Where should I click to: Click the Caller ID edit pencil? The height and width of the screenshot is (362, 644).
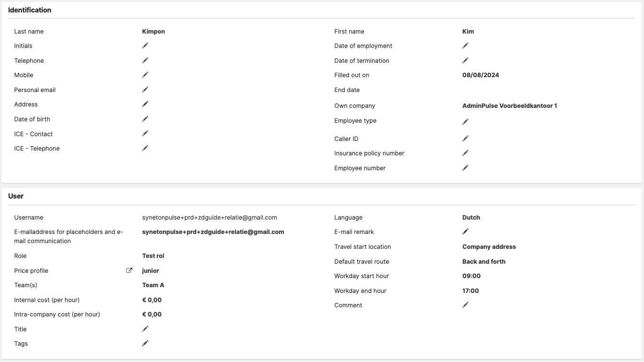tap(465, 139)
